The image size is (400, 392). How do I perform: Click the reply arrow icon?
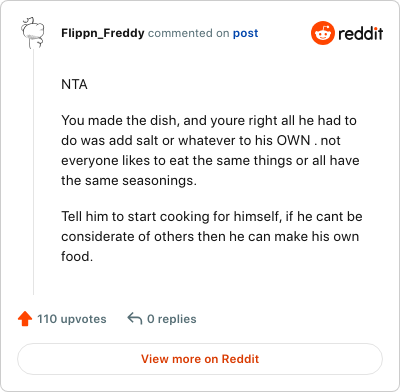tap(135, 319)
